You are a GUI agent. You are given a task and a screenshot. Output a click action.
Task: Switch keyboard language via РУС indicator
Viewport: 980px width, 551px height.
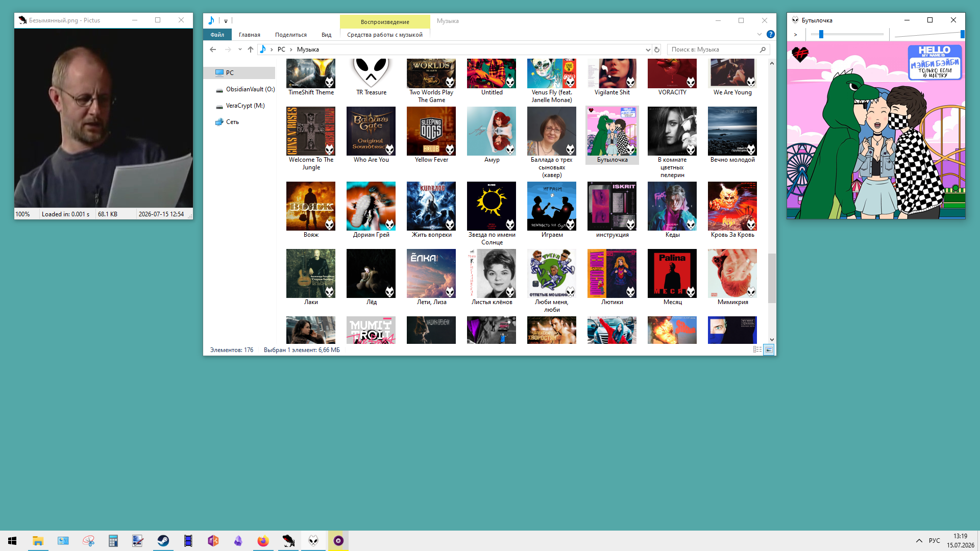[935, 541]
